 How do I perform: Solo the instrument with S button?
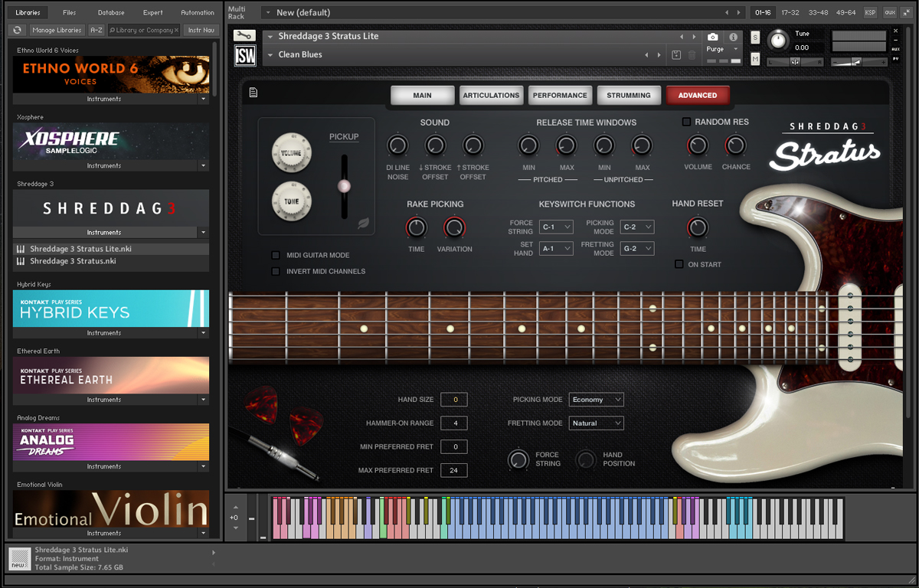[755, 38]
